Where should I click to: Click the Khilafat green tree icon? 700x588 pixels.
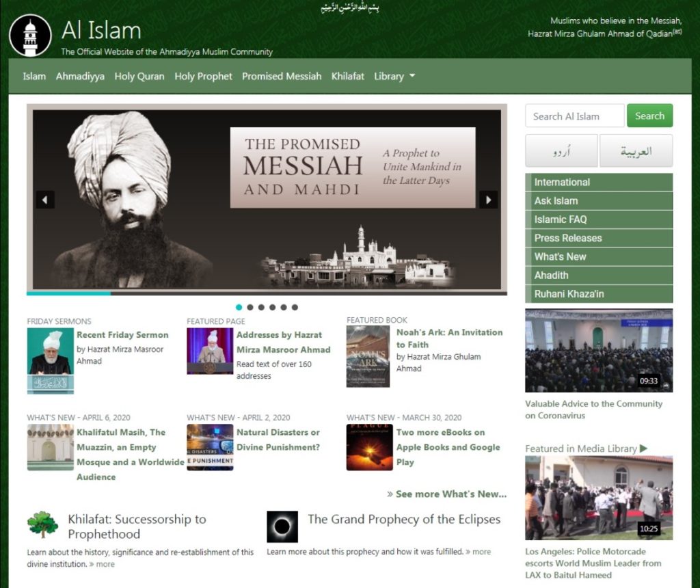click(x=42, y=525)
